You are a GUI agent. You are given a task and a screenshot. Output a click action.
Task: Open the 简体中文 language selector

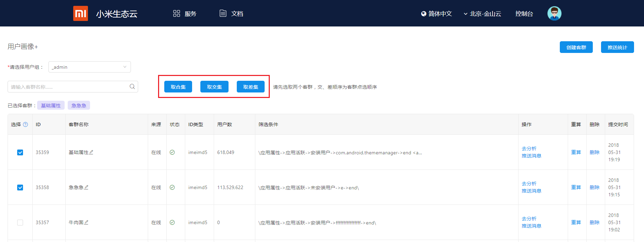(436, 14)
